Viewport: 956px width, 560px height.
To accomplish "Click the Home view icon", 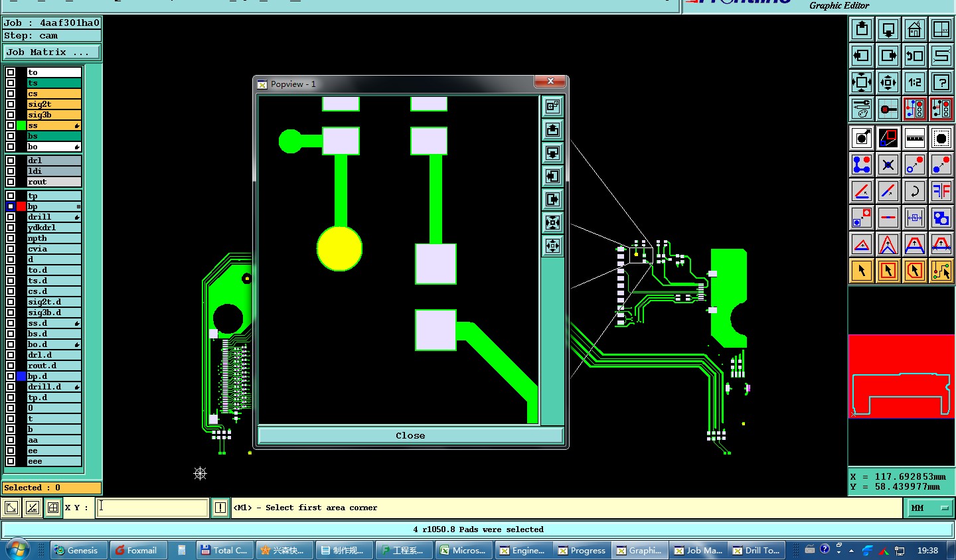I will click(915, 29).
